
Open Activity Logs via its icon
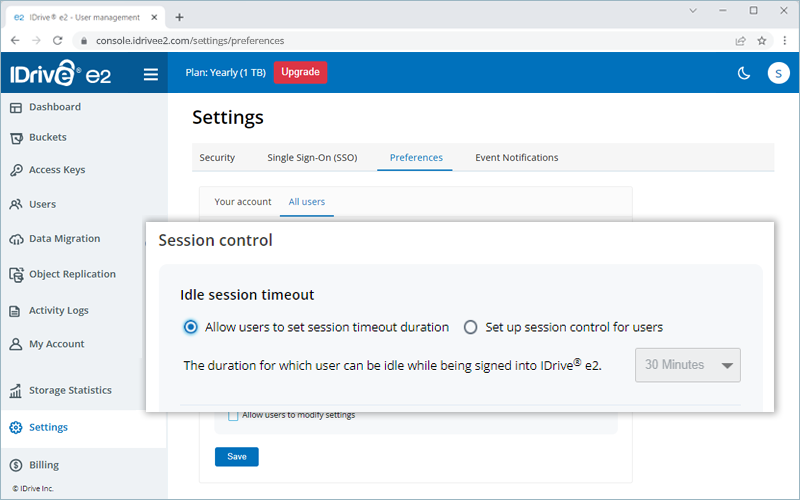pos(16,311)
